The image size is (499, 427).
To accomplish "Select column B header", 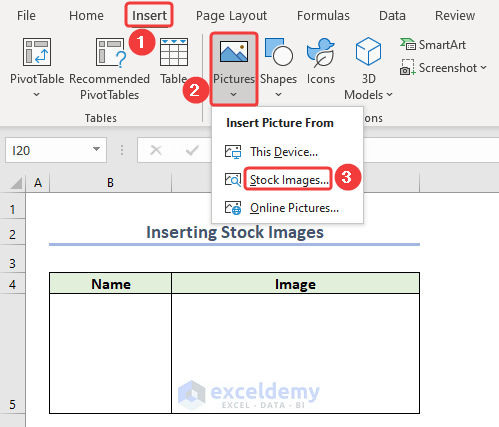I will coord(110,183).
